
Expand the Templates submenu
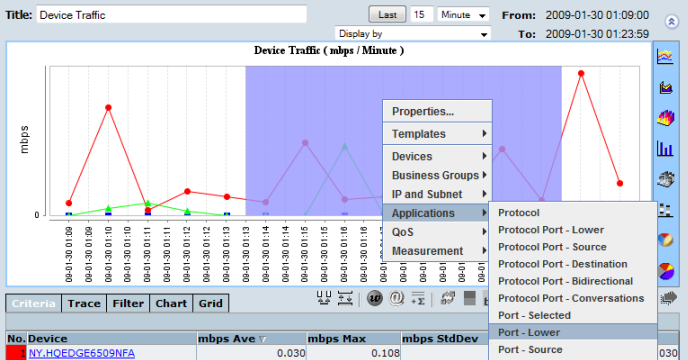pos(437,134)
